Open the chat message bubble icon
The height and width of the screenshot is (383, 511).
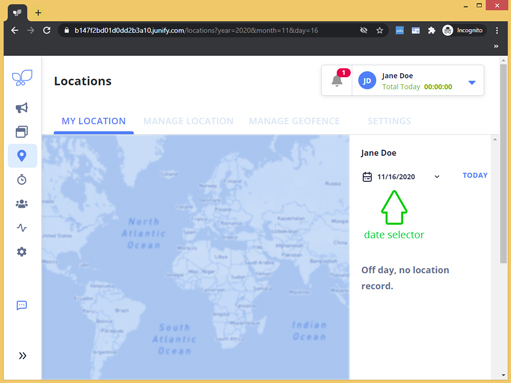coord(22,305)
